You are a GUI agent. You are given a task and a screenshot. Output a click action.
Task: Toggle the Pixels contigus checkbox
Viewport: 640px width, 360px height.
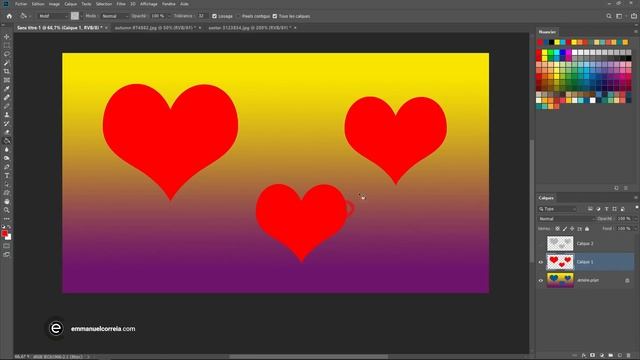click(238, 16)
